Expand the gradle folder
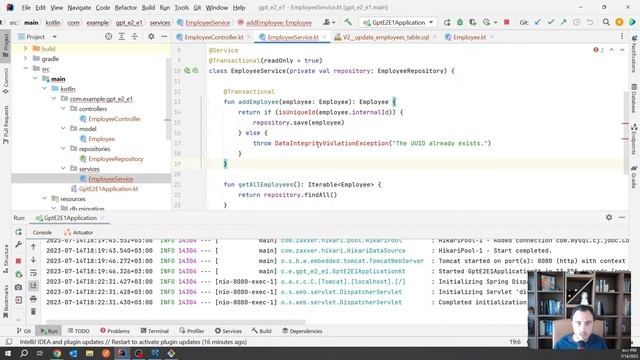Viewport: 640px width, 360px height. coord(25,58)
